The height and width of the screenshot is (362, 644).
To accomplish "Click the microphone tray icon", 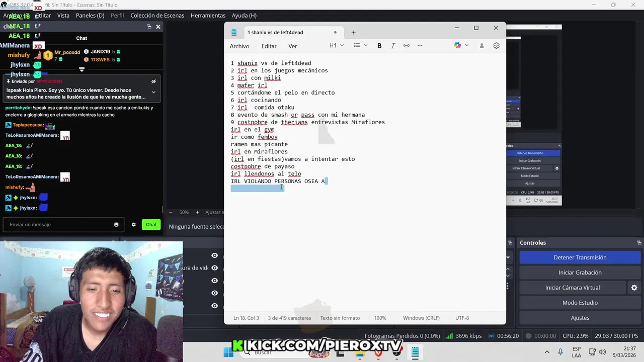I will coord(560,352).
